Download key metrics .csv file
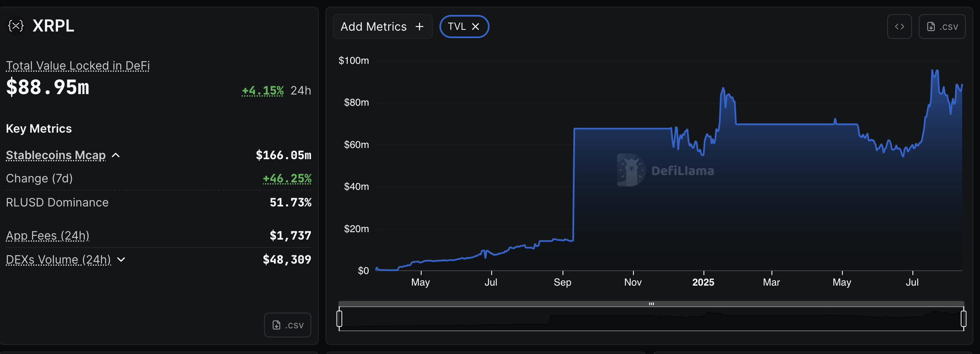 288,325
